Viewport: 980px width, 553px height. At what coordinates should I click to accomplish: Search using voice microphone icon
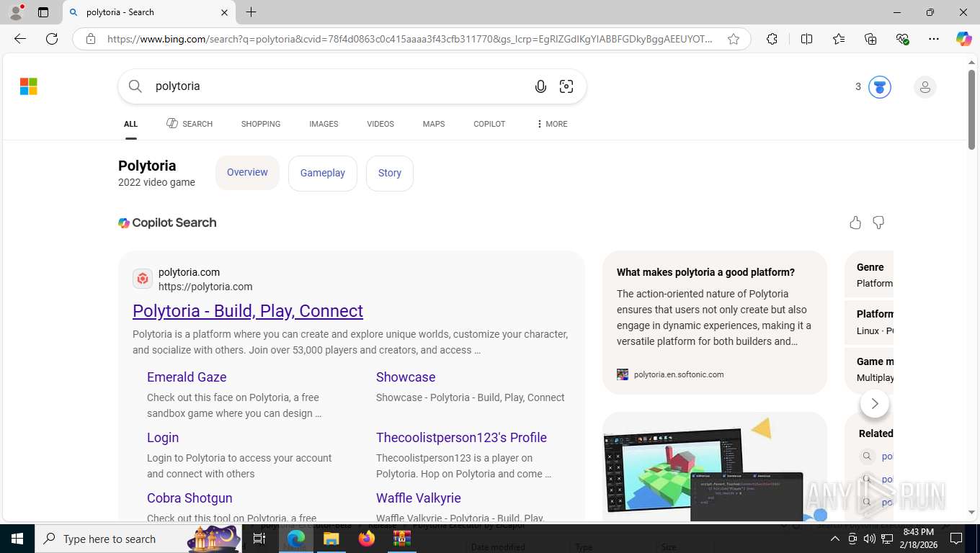coord(540,86)
